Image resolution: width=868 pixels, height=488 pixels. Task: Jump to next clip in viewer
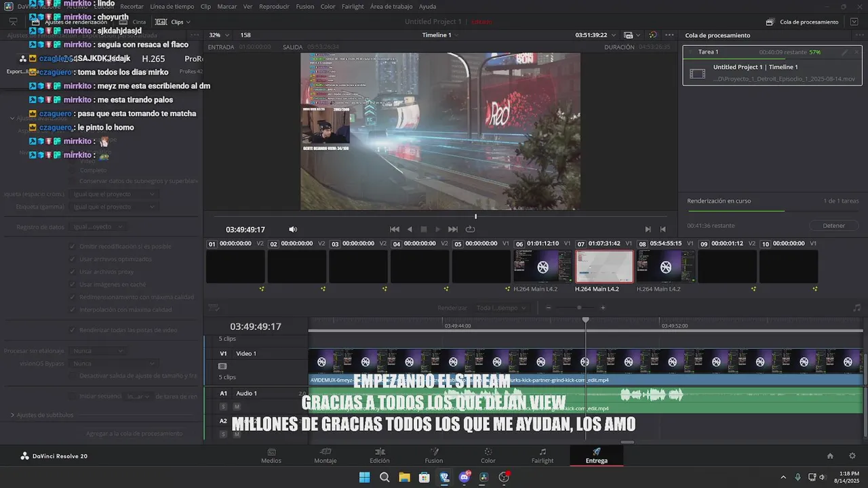coord(648,229)
